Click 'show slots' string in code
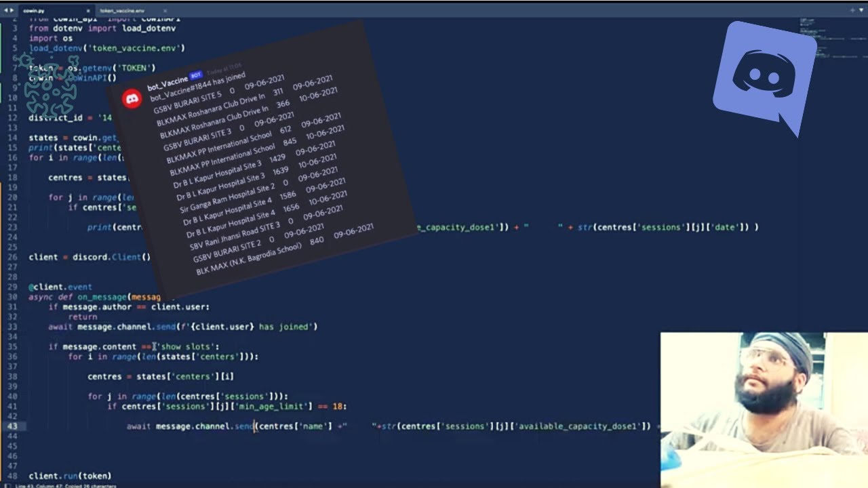This screenshot has height=488, width=868. [185, 346]
